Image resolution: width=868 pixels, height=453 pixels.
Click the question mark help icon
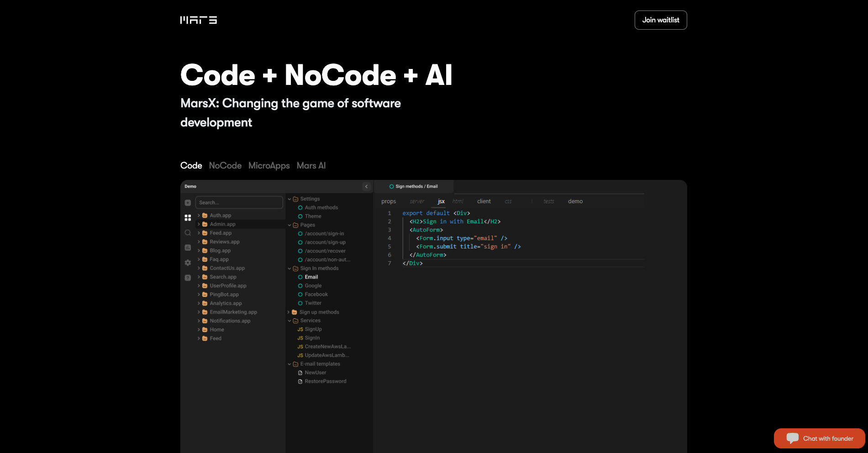tap(188, 278)
